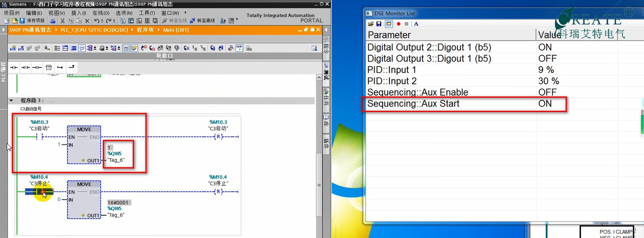Toggle the monitor display icon in DSE Monitor List
This screenshot has height=238, width=644.
click(388, 24)
